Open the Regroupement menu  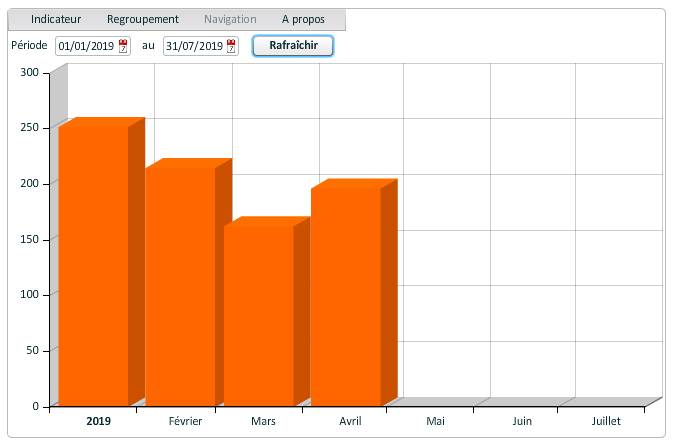tap(142, 19)
